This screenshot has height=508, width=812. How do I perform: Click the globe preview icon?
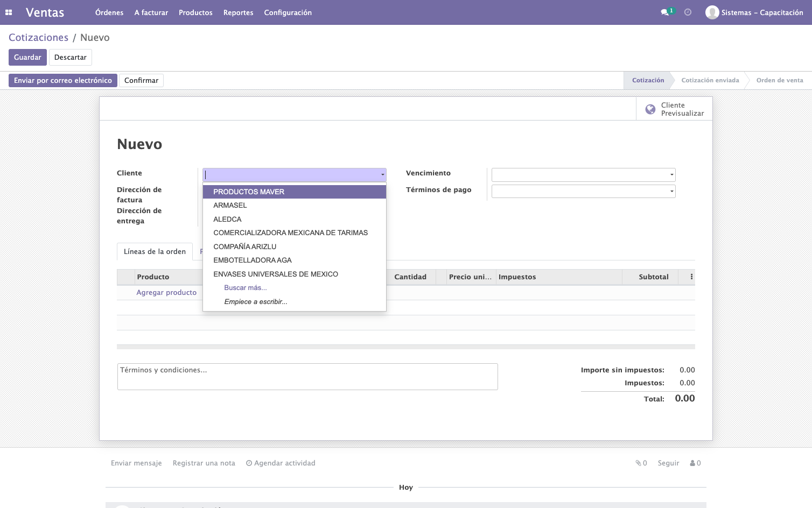pos(650,109)
